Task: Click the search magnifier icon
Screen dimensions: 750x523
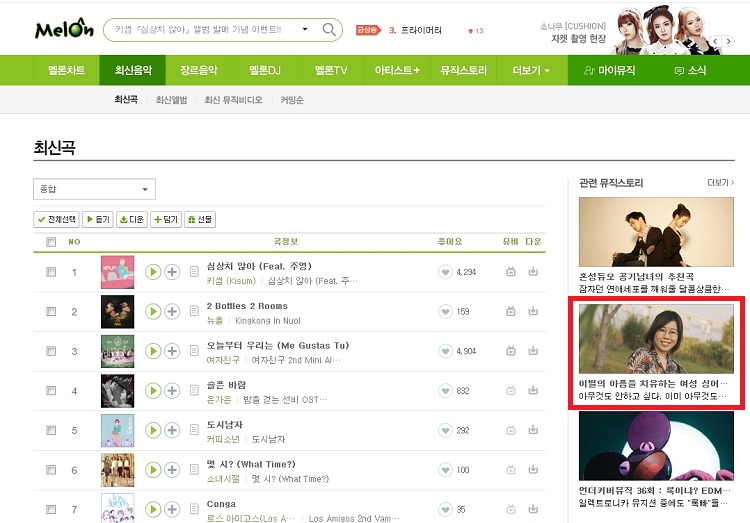Action: (x=329, y=30)
